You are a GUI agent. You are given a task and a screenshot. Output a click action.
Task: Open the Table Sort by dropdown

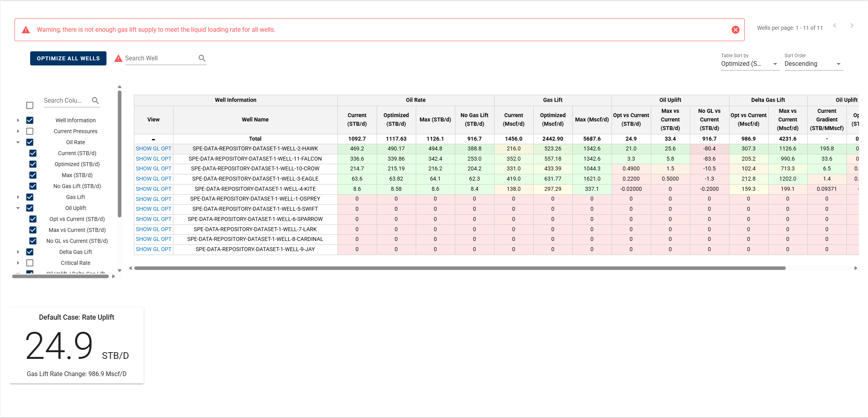coord(750,64)
